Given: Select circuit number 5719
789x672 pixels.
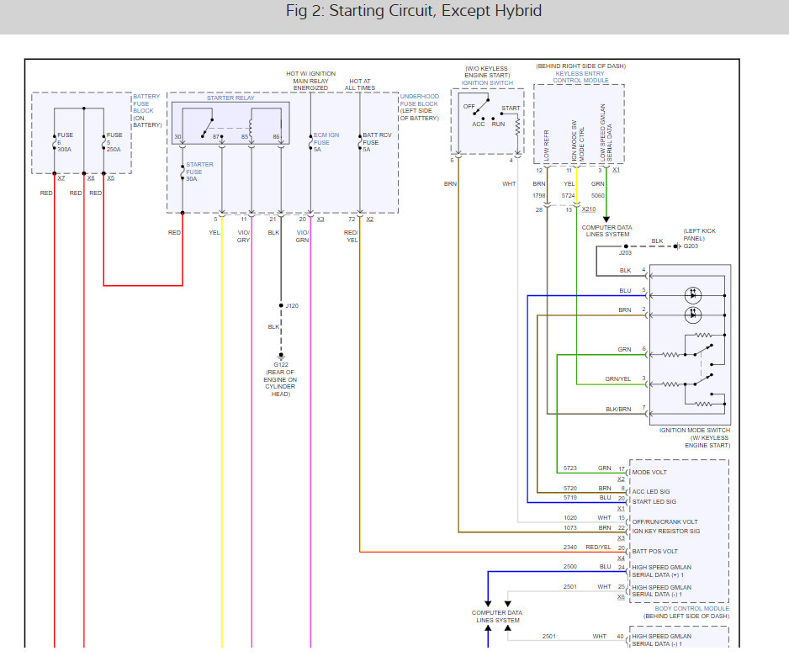Looking at the screenshot, I should [x=570, y=497].
